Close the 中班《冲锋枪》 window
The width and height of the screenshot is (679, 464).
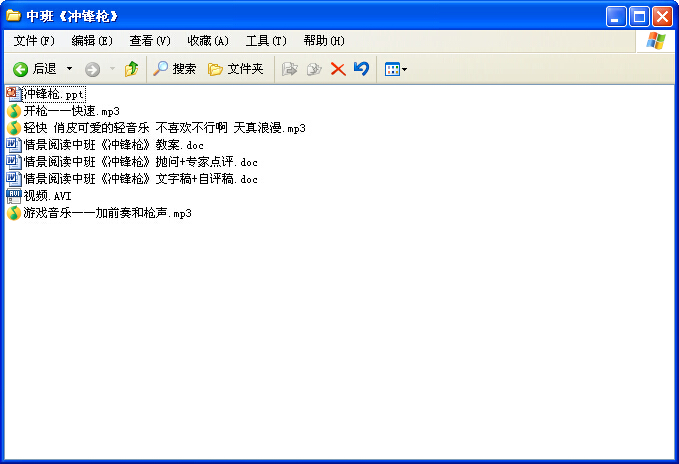coord(663,16)
